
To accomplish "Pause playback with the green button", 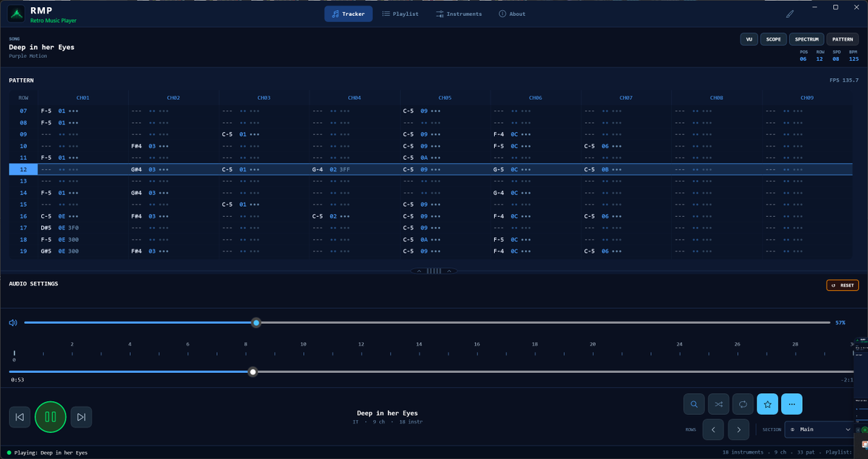I will [51, 416].
